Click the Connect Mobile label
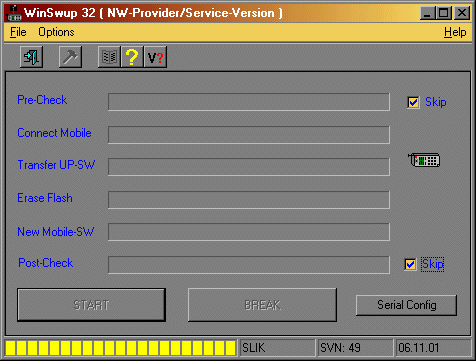Screen dimensions: 476x361 tap(54, 133)
